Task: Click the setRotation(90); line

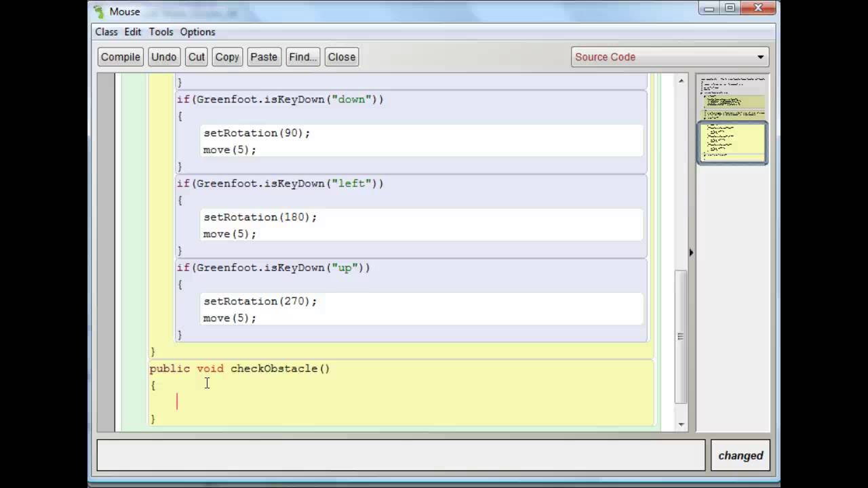Action: 256,133
